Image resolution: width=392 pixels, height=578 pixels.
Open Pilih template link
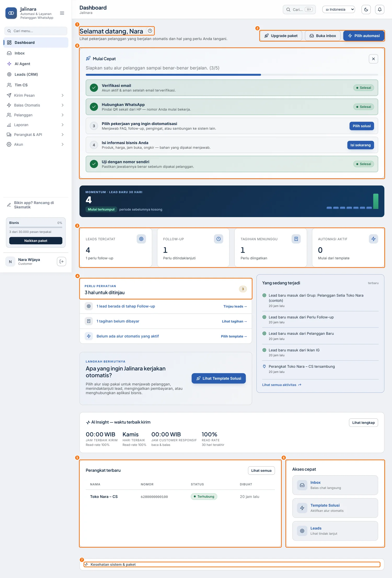(234, 336)
